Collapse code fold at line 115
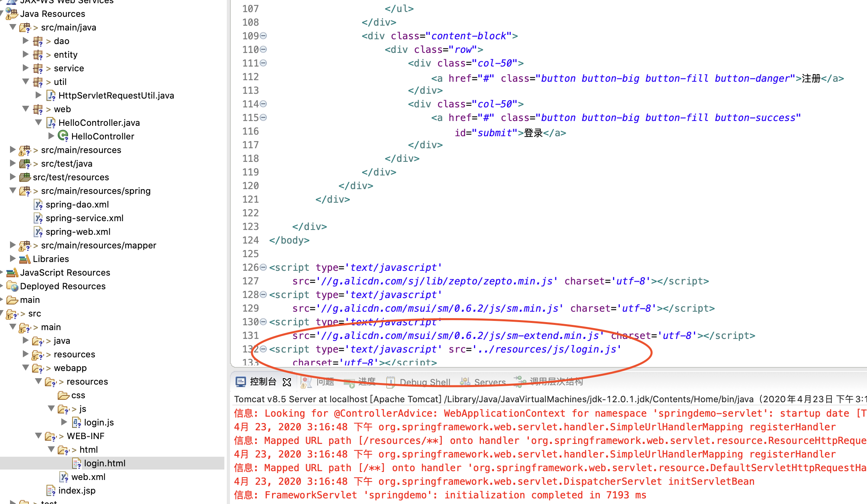 pos(263,117)
